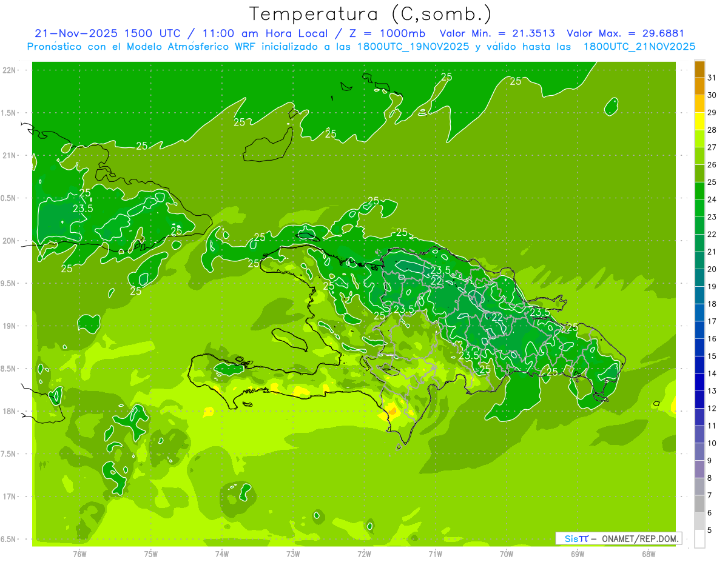728x562 pixels.
Task: Pick the orange swatch above 30 on colorbar
Action: (x=699, y=86)
